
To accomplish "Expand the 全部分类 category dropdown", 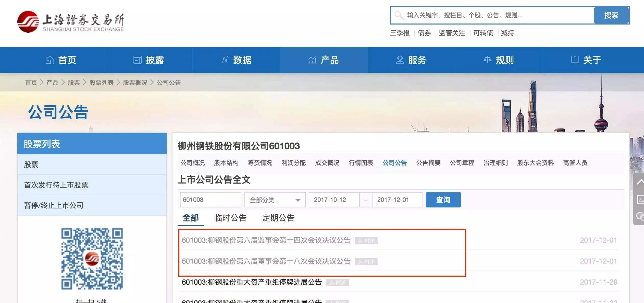I will point(275,200).
